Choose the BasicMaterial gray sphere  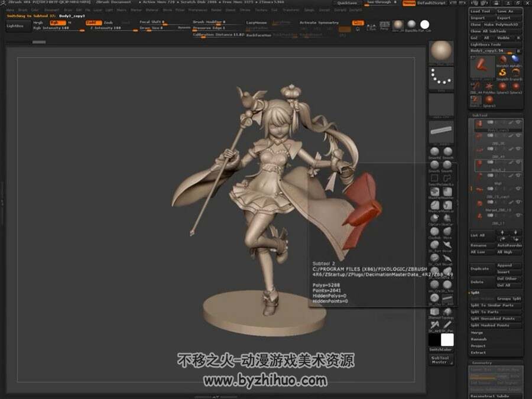411,24
